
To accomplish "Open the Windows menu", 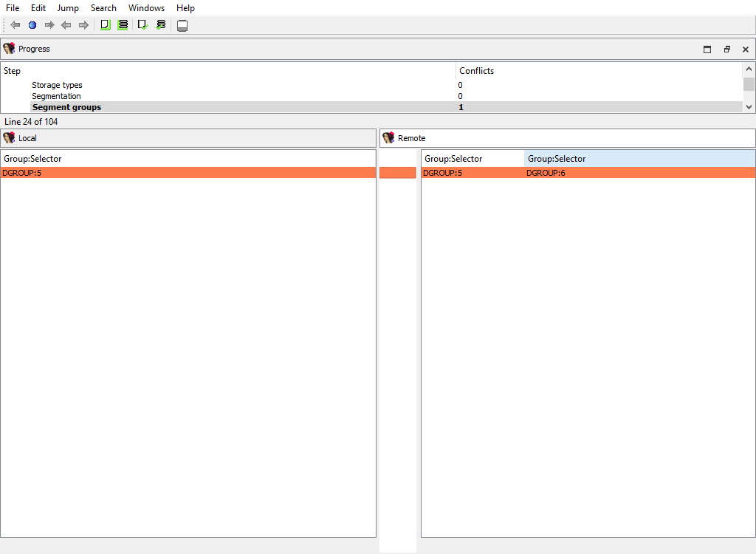I will pyautogui.click(x=146, y=8).
